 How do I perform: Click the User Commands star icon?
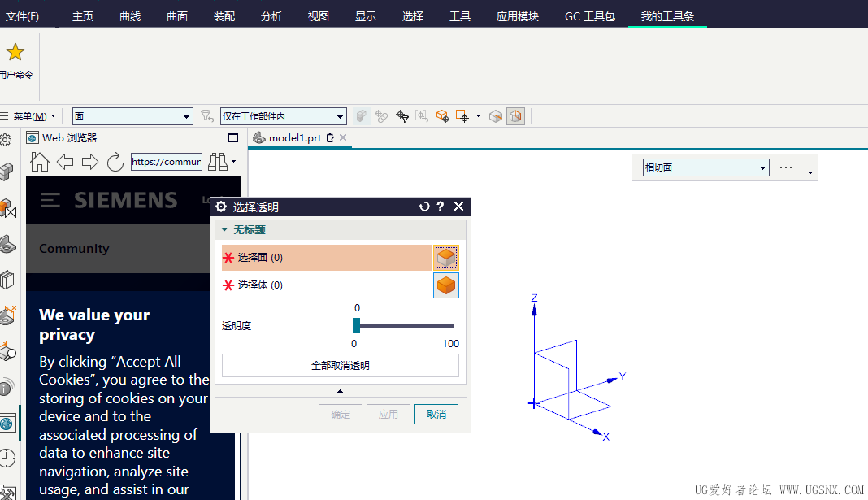click(x=15, y=53)
